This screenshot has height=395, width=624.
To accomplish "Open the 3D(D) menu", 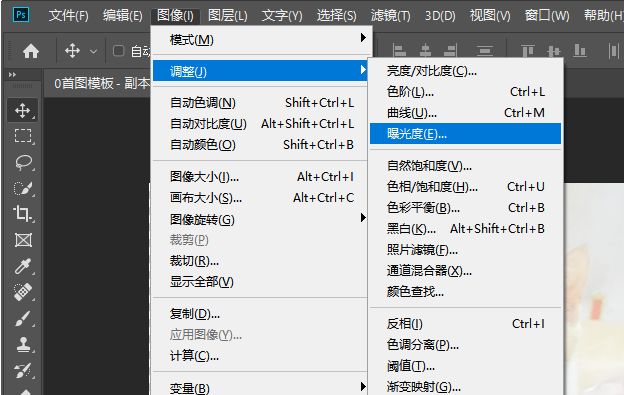I will (x=440, y=16).
